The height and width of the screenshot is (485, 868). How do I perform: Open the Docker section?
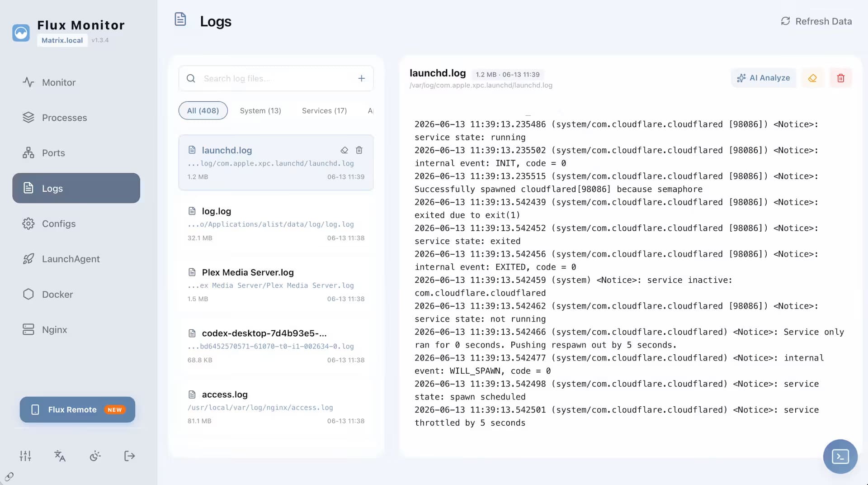[76, 294]
